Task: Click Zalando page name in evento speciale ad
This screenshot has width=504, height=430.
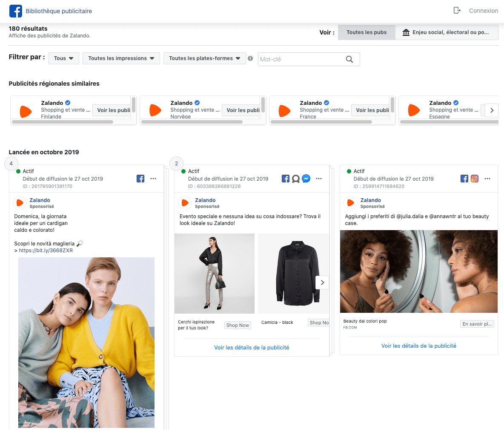Action: tap(205, 200)
